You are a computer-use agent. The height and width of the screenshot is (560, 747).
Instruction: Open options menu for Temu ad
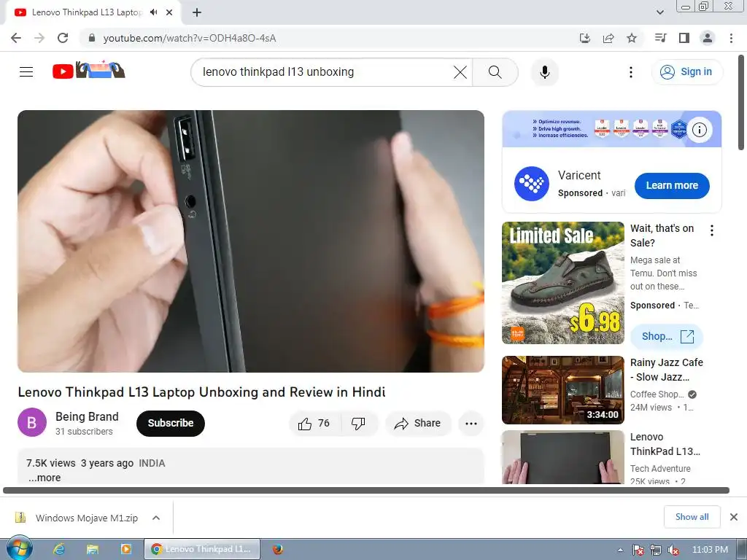pos(712,230)
